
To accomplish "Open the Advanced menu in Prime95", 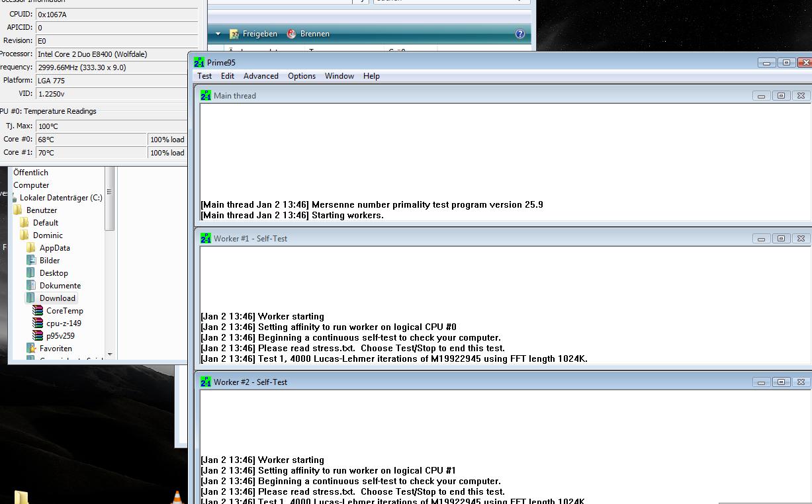I will tap(261, 76).
